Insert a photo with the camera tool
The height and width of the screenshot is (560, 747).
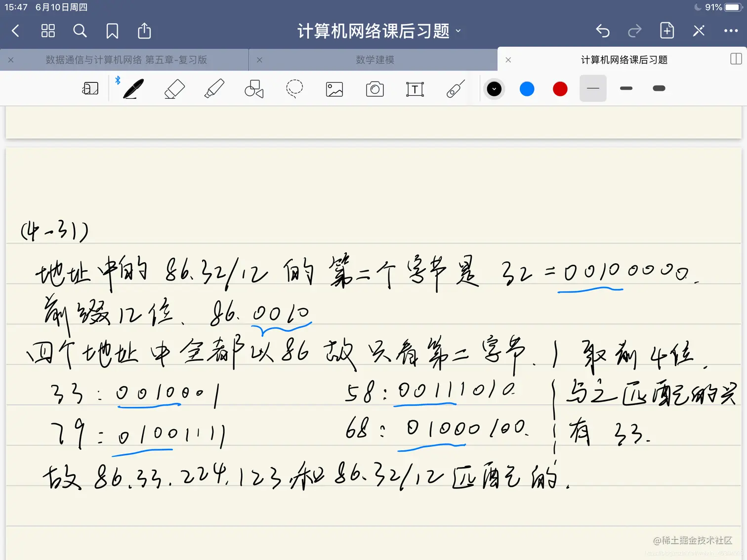coord(374,89)
